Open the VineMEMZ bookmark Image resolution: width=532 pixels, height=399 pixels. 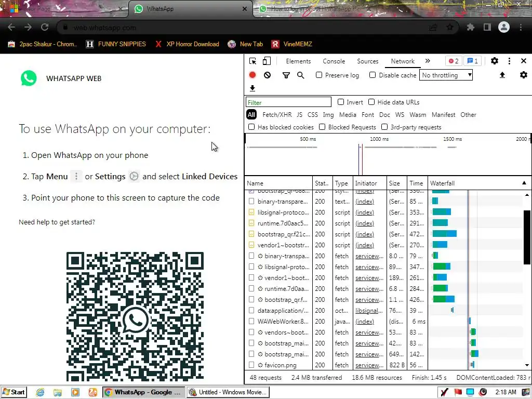(x=292, y=44)
